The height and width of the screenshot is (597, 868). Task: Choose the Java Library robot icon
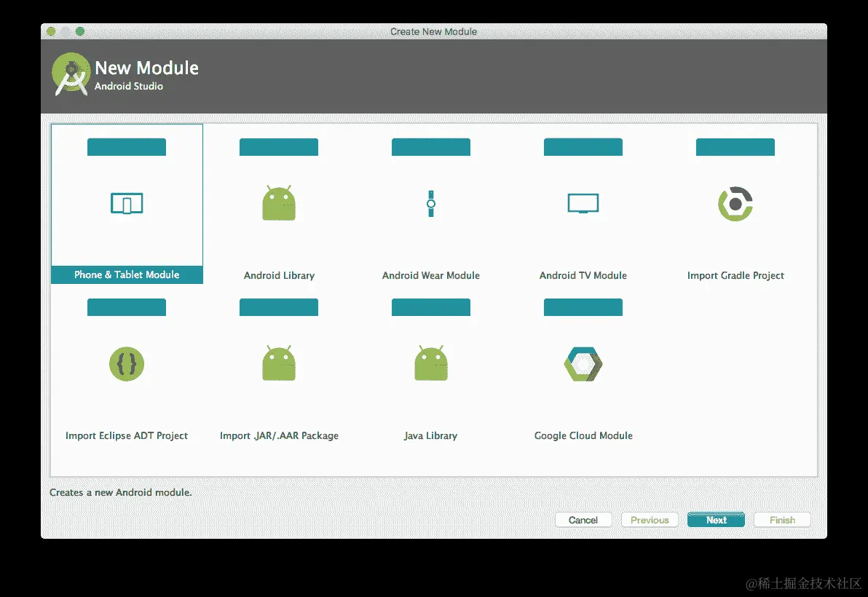pos(430,363)
